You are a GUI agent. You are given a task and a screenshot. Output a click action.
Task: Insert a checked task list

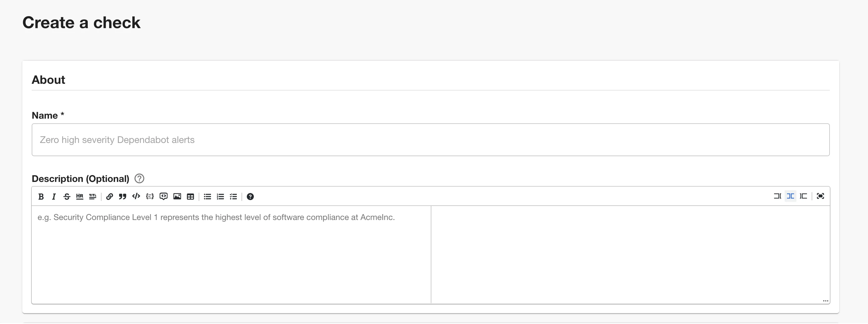[234, 197]
